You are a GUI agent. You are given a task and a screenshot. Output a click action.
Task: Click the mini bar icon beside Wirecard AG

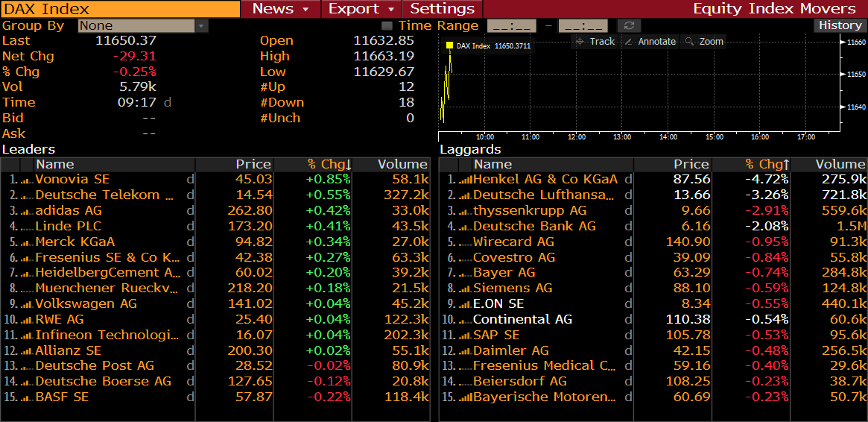[x=466, y=242]
